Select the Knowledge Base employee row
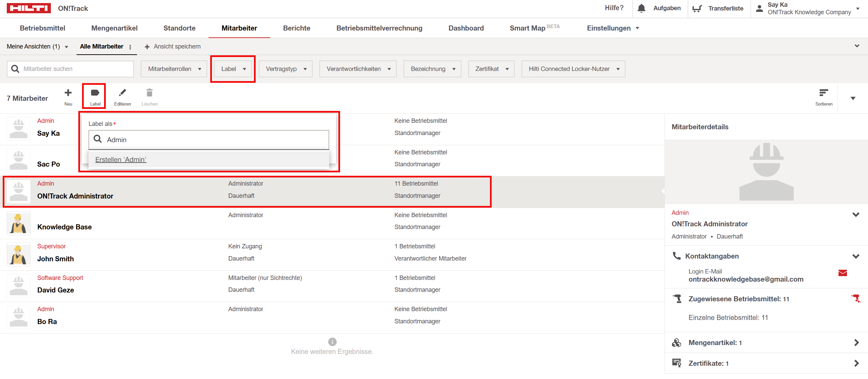Screen dimensions: 868x379 [332, 224]
